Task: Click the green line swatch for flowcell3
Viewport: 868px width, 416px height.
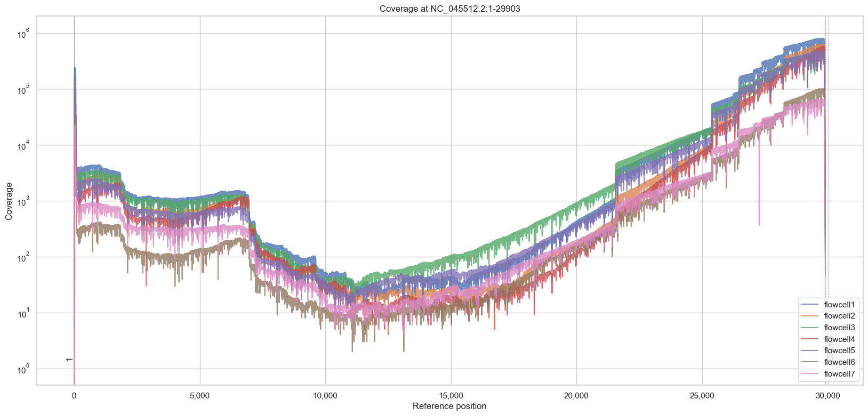Action: (809, 328)
